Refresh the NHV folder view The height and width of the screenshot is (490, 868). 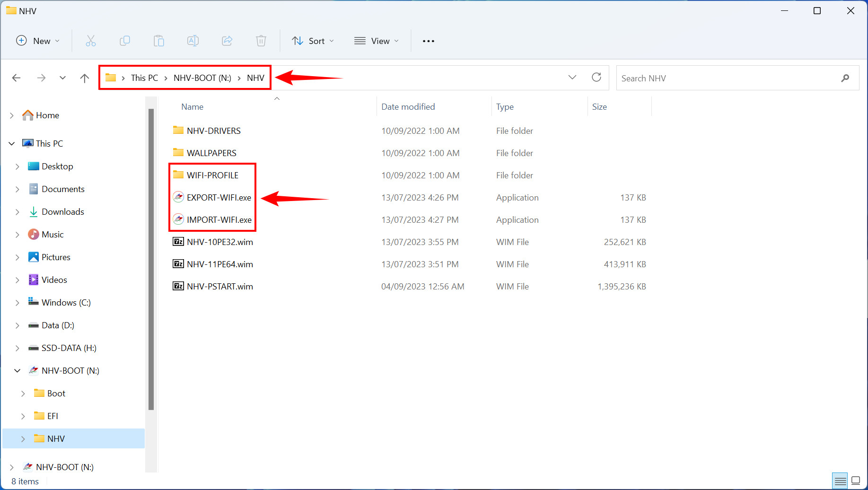(596, 77)
